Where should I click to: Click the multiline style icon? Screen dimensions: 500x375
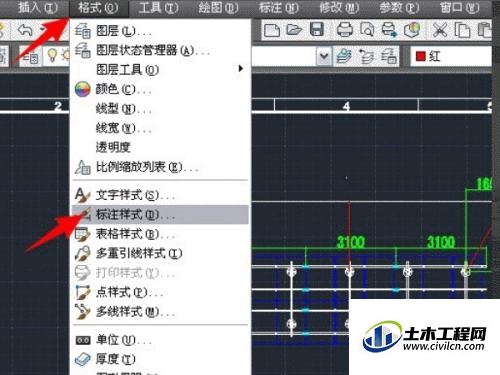(x=82, y=312)
